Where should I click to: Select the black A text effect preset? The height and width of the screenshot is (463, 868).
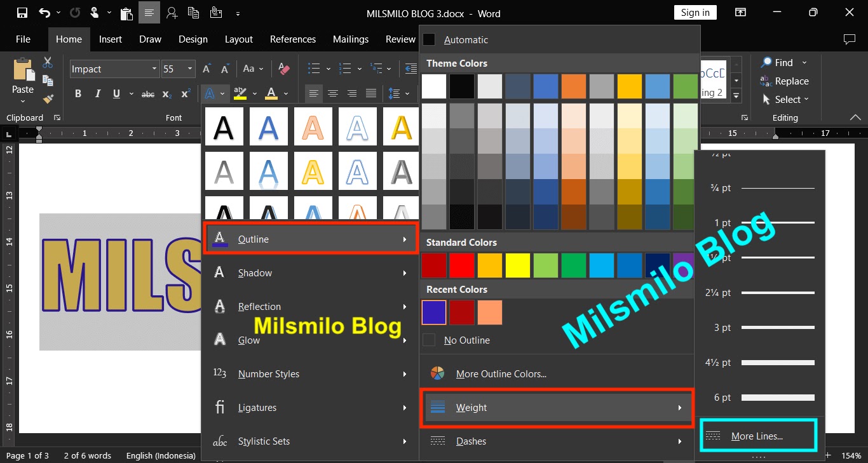pos(224,126)
